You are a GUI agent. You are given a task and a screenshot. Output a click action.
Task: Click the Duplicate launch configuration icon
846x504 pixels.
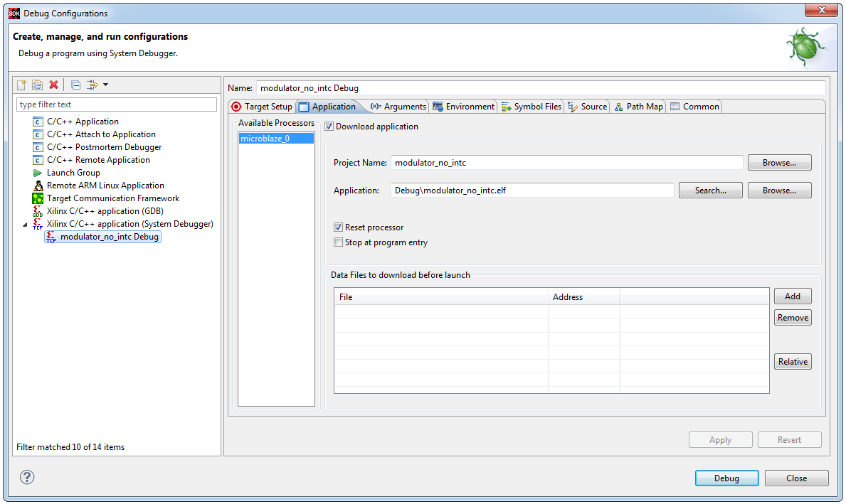[x=37, y=85]
